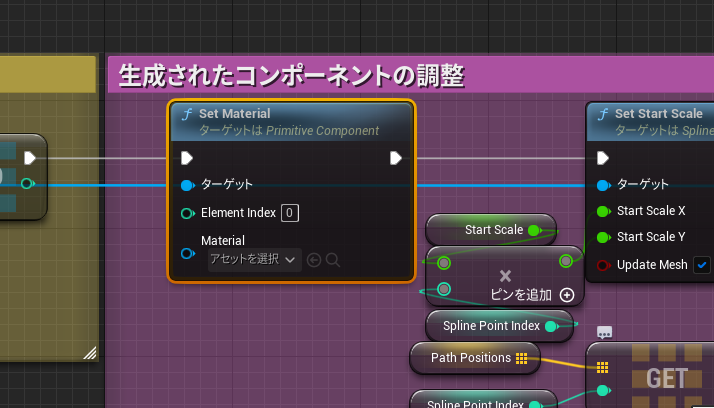Select the Start Scale variable node
The width and height of the screenshot is (714, 408).
click(x=491, y=230)
